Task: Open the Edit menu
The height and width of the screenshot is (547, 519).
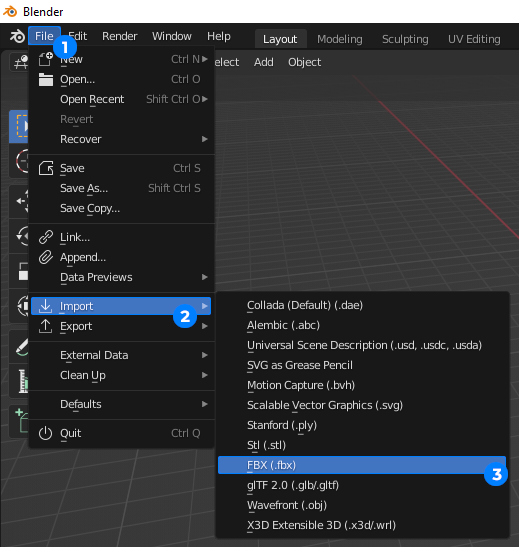Action: [x=77, y=36]
